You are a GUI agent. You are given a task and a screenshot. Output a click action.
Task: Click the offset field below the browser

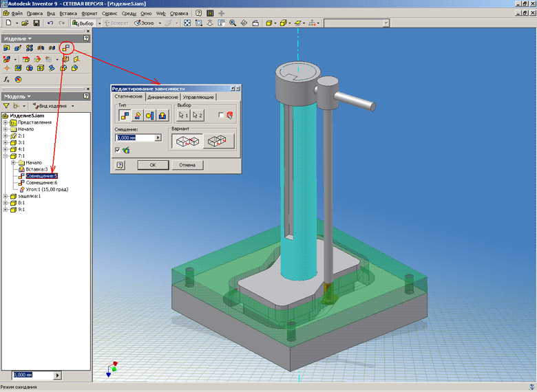[33, 375]
